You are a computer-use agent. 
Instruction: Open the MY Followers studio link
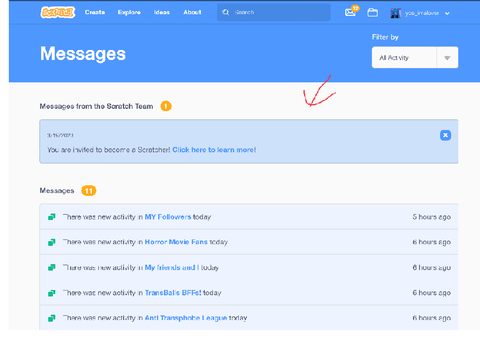point(168,217)
